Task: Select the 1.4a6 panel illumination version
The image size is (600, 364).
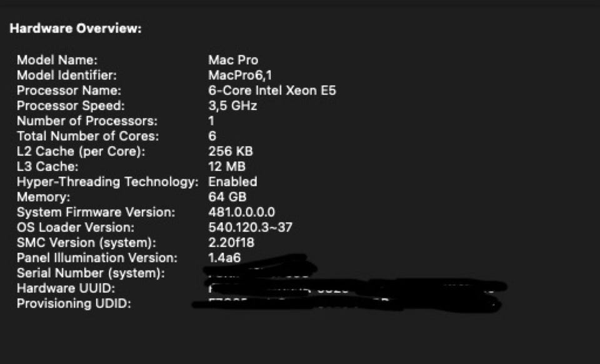Action: point(224,258)
